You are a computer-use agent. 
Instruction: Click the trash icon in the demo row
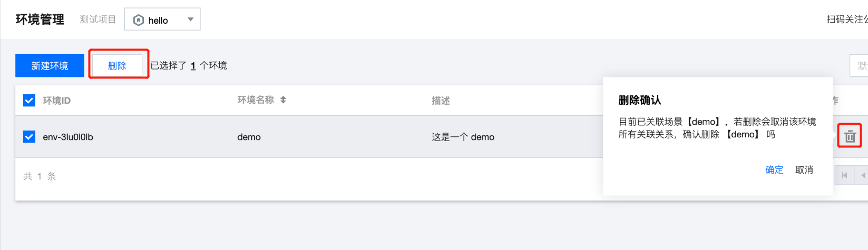point(850,136)
